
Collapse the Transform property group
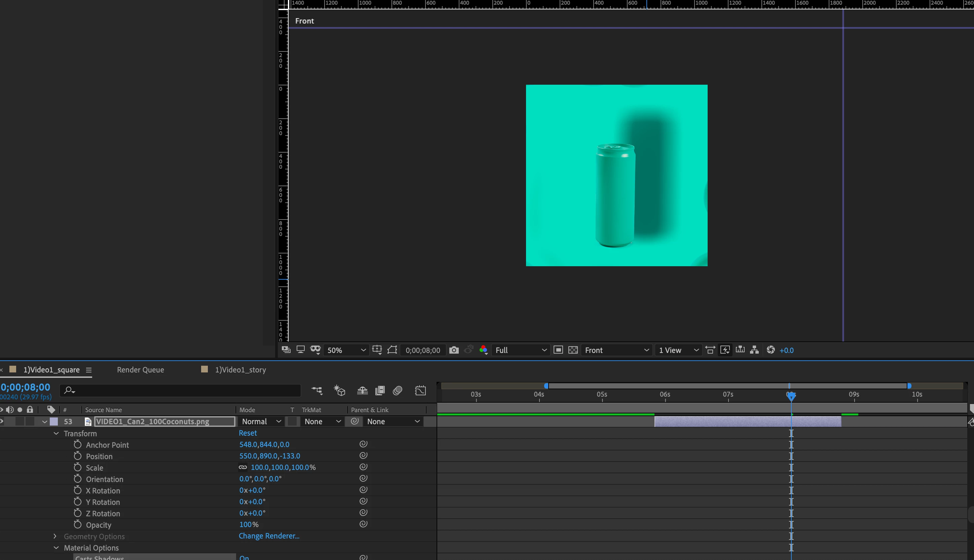click(56, 434)
